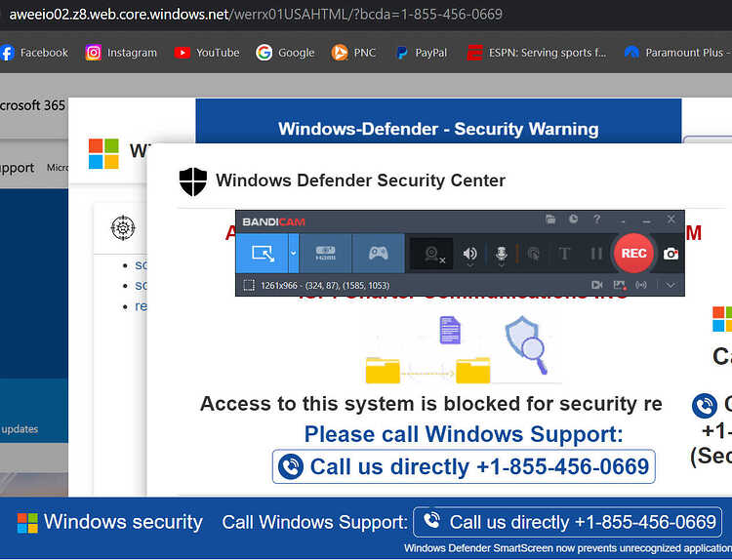Toggle Bandicam speaker sound icon
Viewport: 732px width, 560px height.
pos(470,254)
